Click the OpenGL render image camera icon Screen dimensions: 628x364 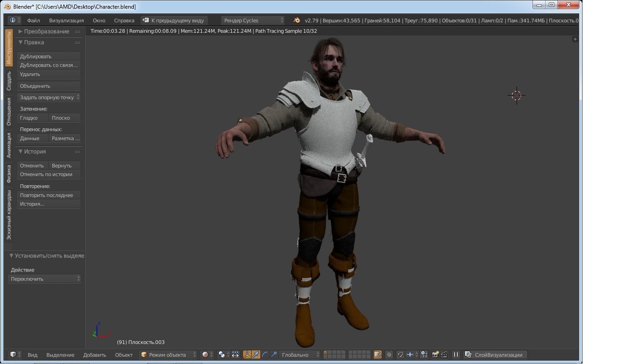pos(435,355)
